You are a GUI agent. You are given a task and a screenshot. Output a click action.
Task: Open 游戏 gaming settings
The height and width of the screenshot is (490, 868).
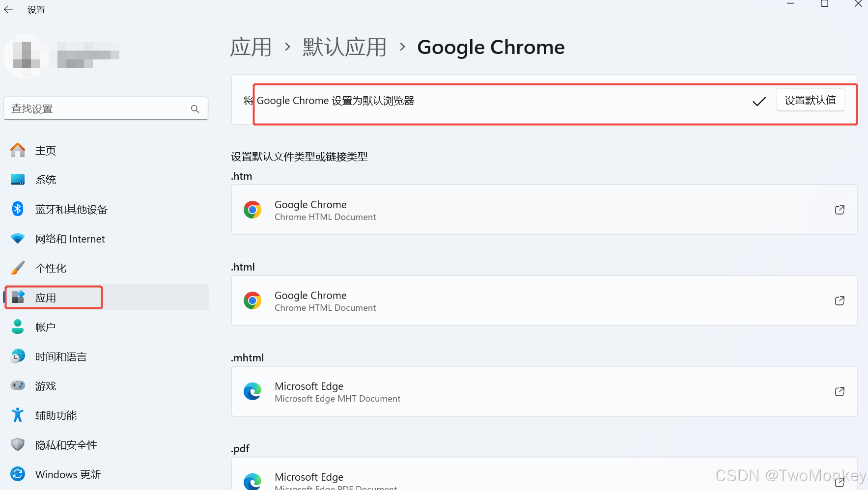click(106, 386)
